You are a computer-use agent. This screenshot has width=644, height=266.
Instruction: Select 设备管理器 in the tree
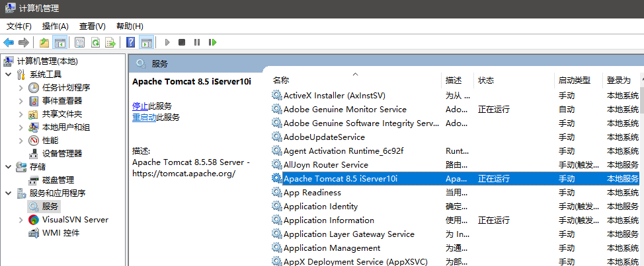tap(61, 154)
